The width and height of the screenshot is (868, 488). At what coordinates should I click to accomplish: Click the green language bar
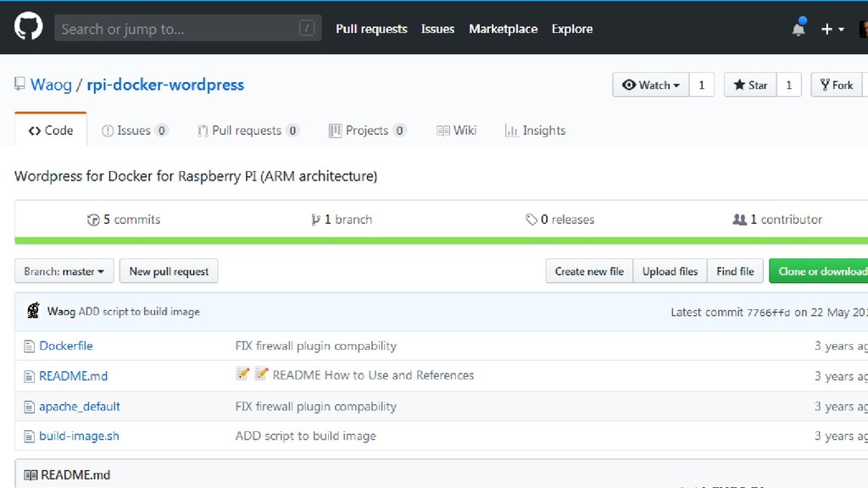pos(441,241)
